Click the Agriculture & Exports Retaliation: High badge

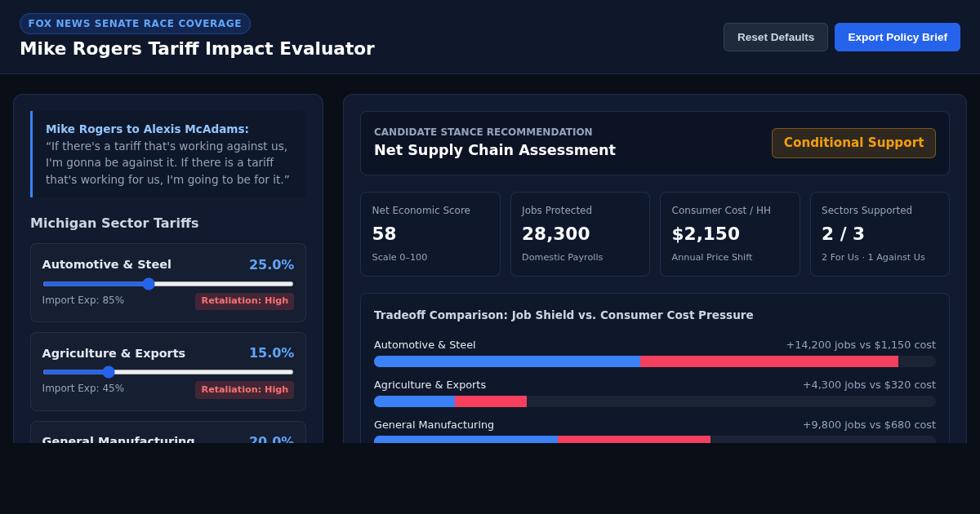point(244,389)
